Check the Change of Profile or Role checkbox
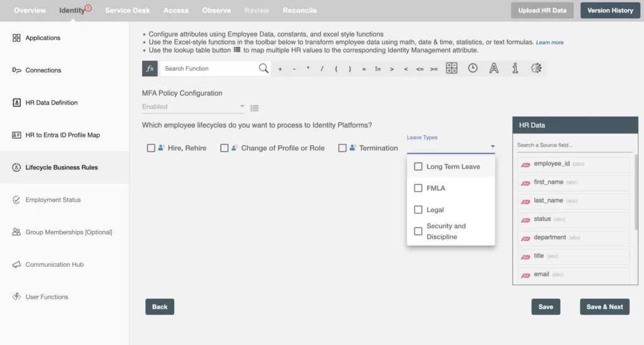This screenshot has width=644, height=345. tap(225, 148)
